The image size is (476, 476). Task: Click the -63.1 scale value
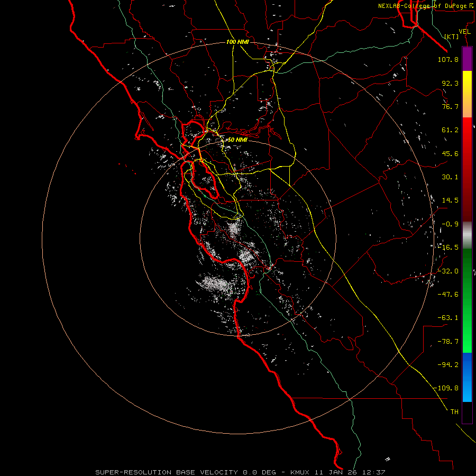click(448, 318)
